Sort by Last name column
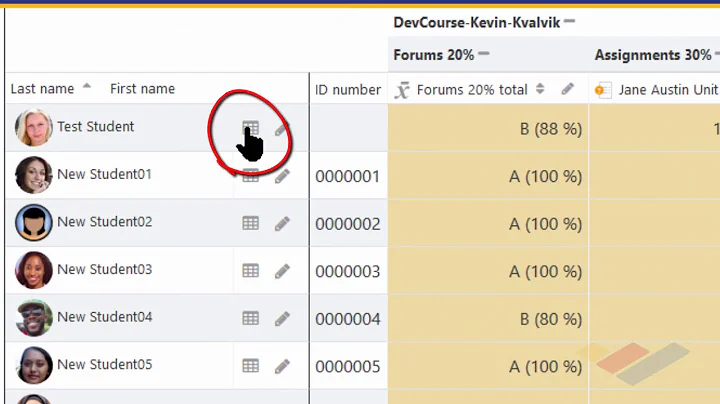 (42, 89)
